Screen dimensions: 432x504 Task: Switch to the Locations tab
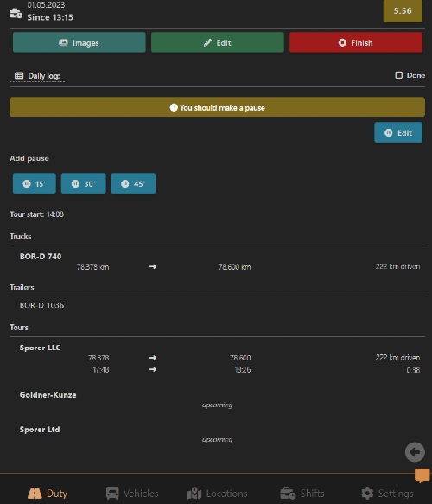coord(218,493)
